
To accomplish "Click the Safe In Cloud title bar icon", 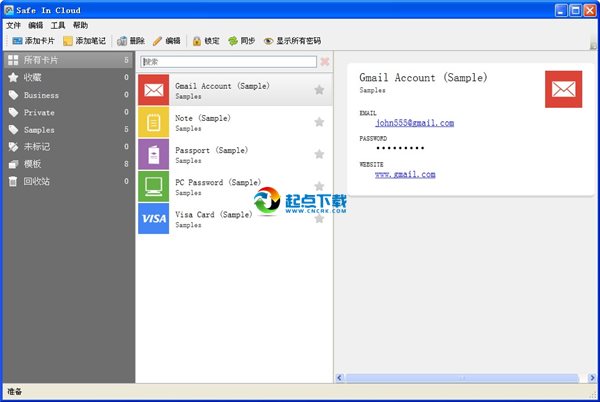I will pyautogui.click(x=9, y=10).
